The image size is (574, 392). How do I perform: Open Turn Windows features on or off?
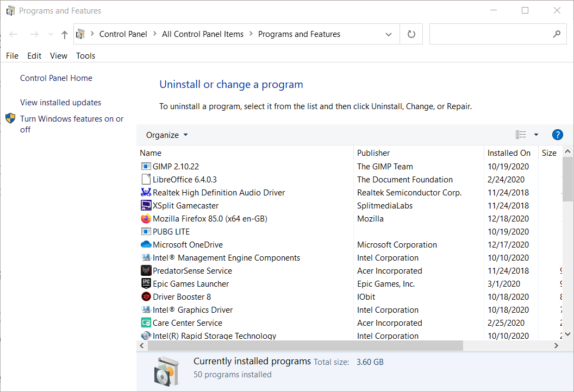click(72, 124)
